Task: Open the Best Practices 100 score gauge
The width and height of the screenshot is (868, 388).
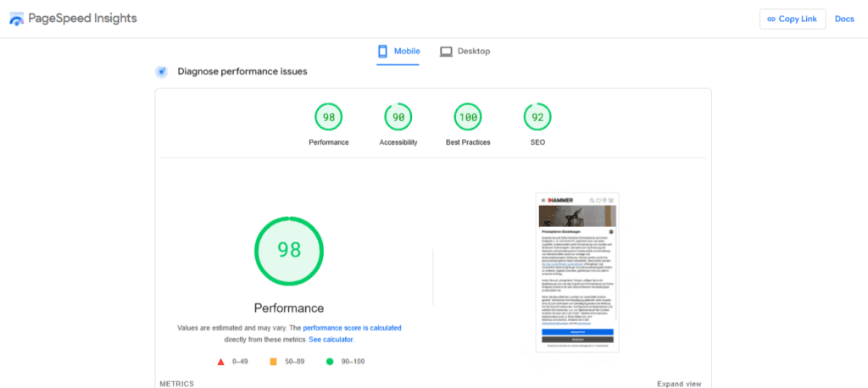Action: coord(468,117)
